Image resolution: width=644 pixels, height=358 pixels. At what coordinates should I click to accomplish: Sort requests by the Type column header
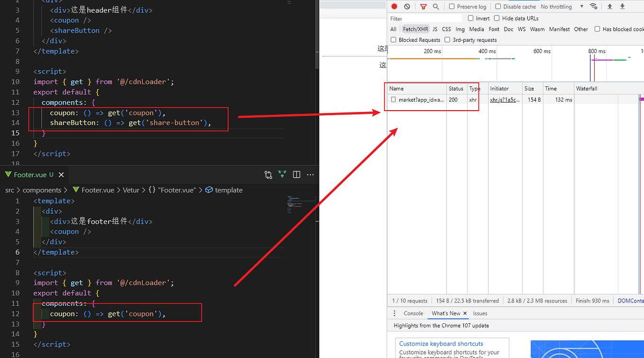[478, 89]
